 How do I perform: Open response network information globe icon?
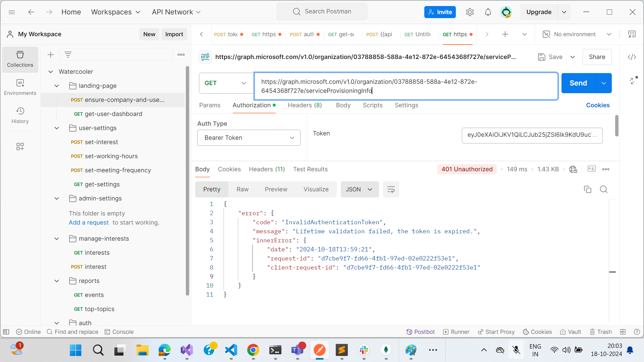tap(573, 169)
